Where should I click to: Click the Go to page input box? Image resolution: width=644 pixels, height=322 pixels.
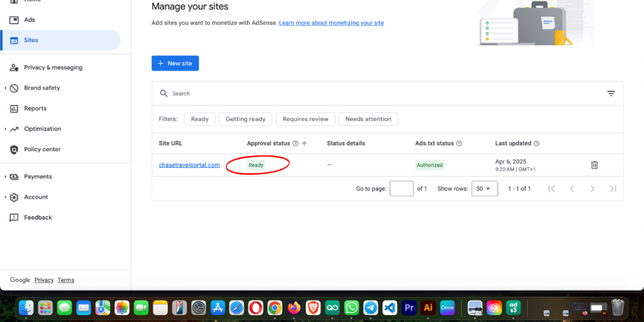(x=402, y=189)
